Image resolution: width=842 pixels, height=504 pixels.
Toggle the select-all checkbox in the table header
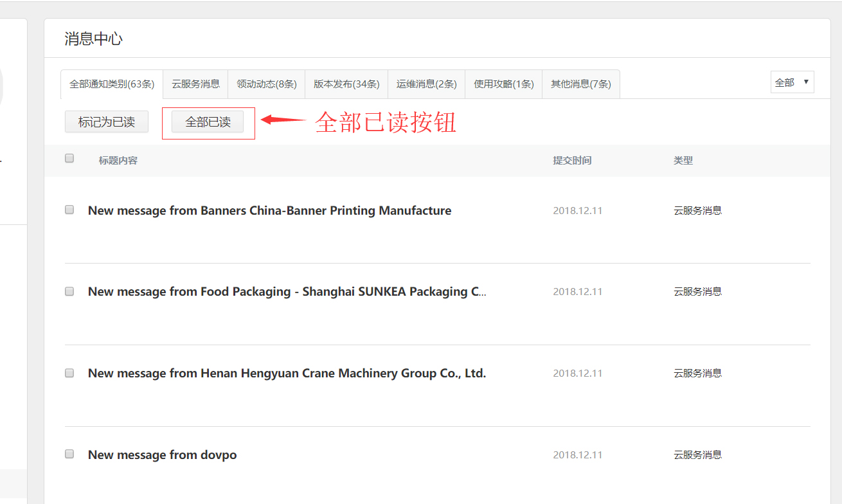(x=69, y=159)
